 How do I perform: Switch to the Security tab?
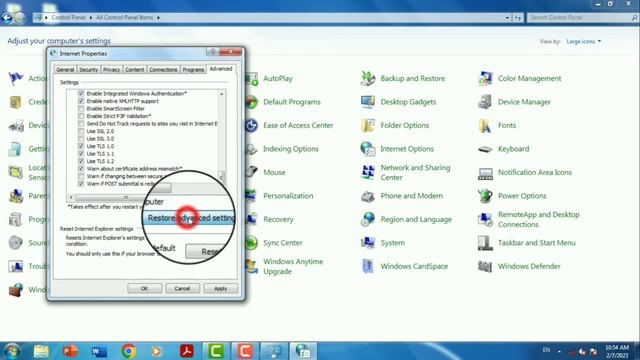[x=88, y=69]
